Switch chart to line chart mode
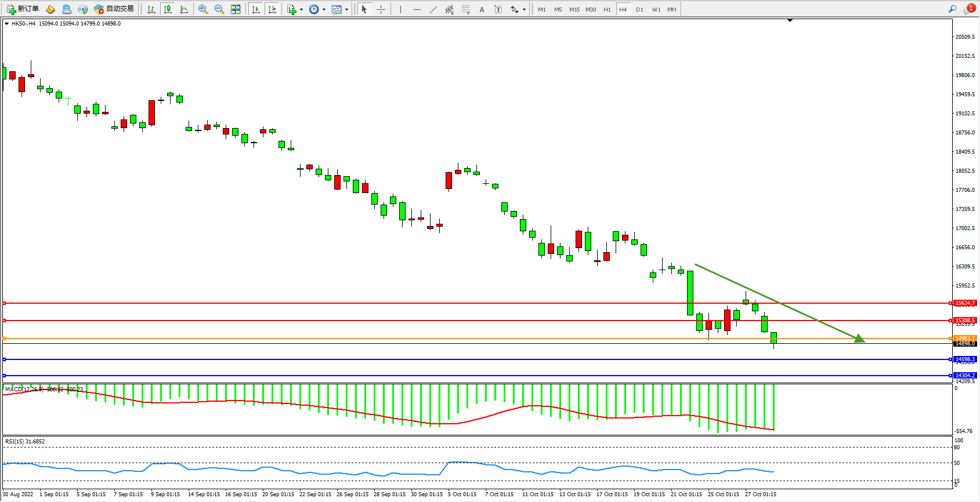This screenshot has width=980, height=502. coord(184,9)
